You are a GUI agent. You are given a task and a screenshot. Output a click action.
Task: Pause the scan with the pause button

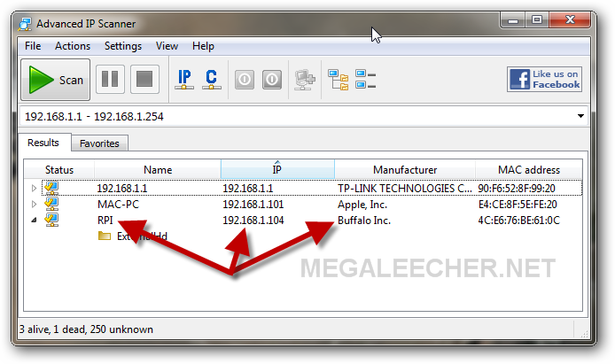[x=110, y=80]
